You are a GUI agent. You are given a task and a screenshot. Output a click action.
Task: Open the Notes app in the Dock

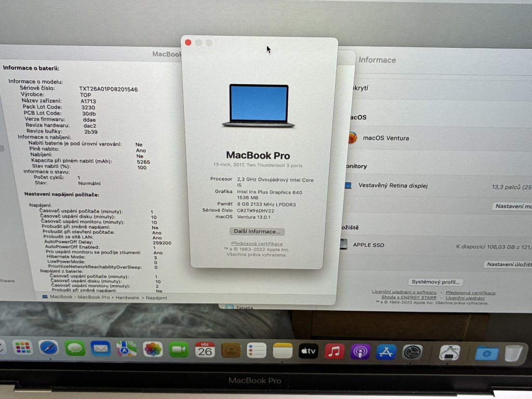pos(282,351)
